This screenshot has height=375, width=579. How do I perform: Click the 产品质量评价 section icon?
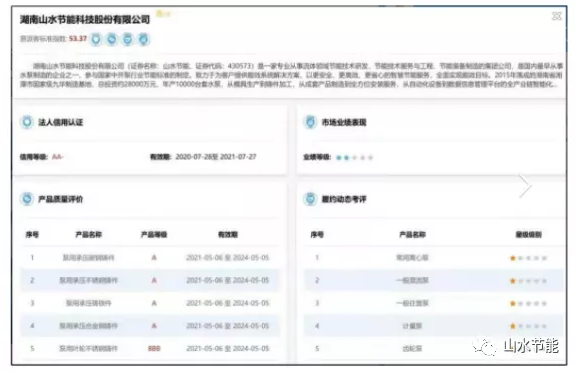(x=27, y=199)
